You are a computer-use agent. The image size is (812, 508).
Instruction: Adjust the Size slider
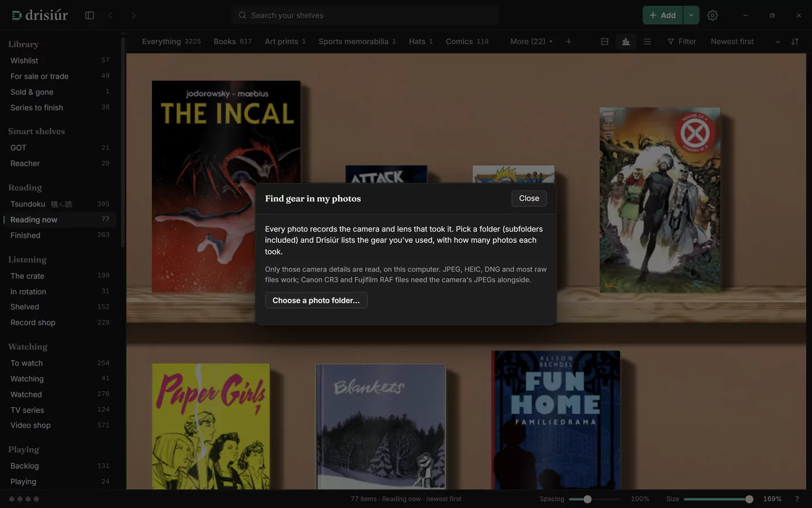[x=718, y=499]
